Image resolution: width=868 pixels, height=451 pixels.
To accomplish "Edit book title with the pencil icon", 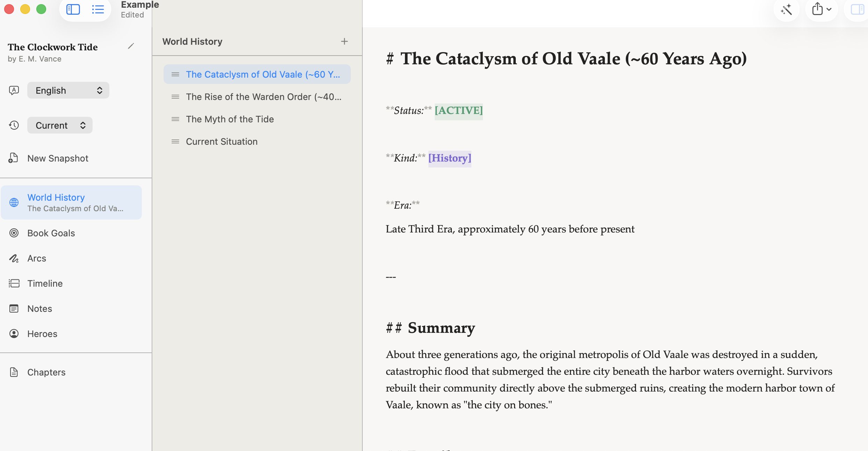I will point(131,46).
